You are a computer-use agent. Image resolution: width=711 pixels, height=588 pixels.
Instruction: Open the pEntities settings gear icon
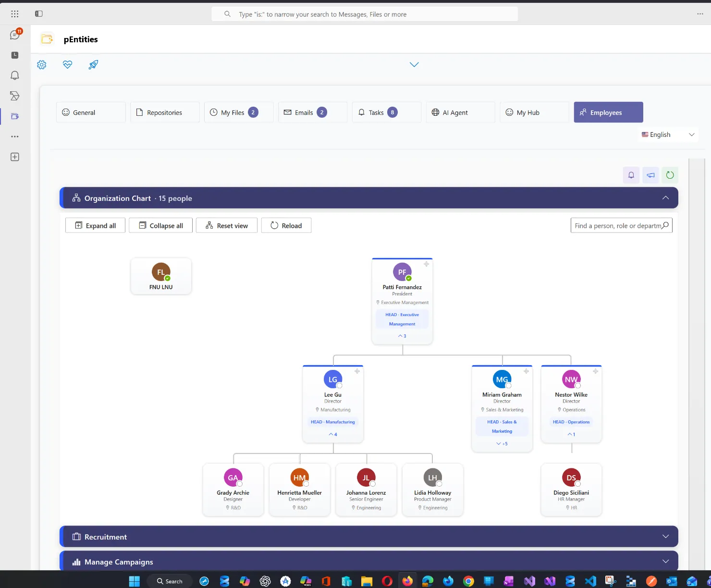(42, 65)
